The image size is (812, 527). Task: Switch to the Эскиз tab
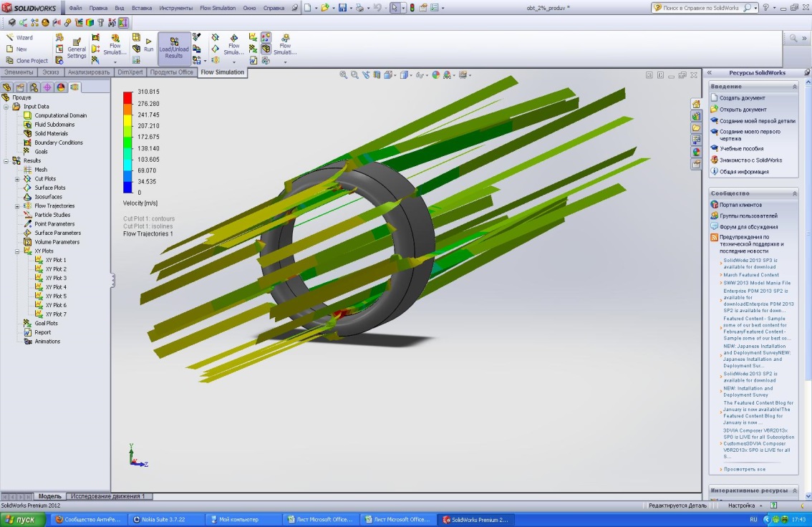click(51, 72)
